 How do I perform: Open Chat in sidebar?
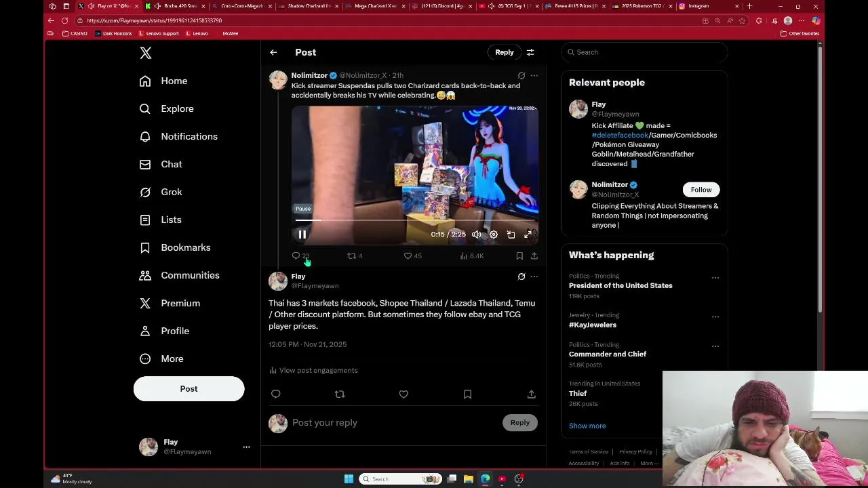point(161,164)
